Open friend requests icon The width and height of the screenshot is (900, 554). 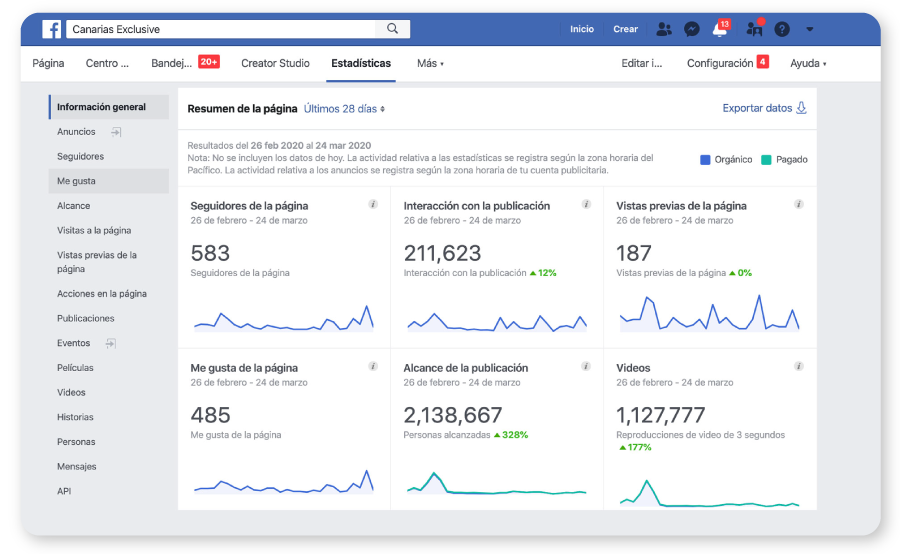(x=664, y=29)
